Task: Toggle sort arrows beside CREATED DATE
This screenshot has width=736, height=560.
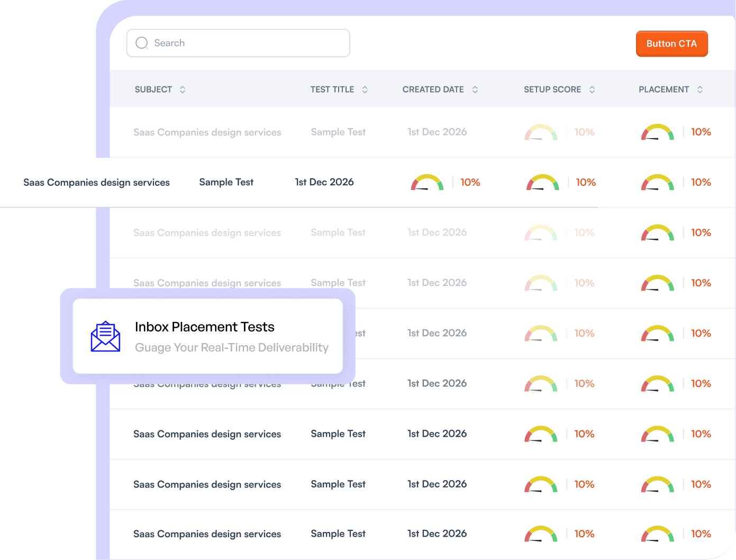Action: tap(475, 89)
